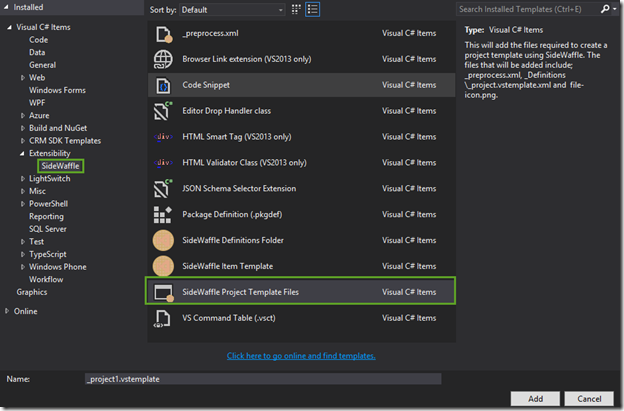Image resolution: width=624 pixels, height=411 pixels.
Task: Select the Reporting category
Action: tap(46, 216)
